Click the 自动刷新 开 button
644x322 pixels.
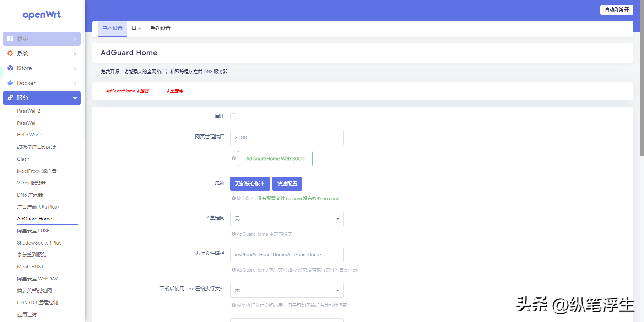pyautogui.click(x=617, y=10)
